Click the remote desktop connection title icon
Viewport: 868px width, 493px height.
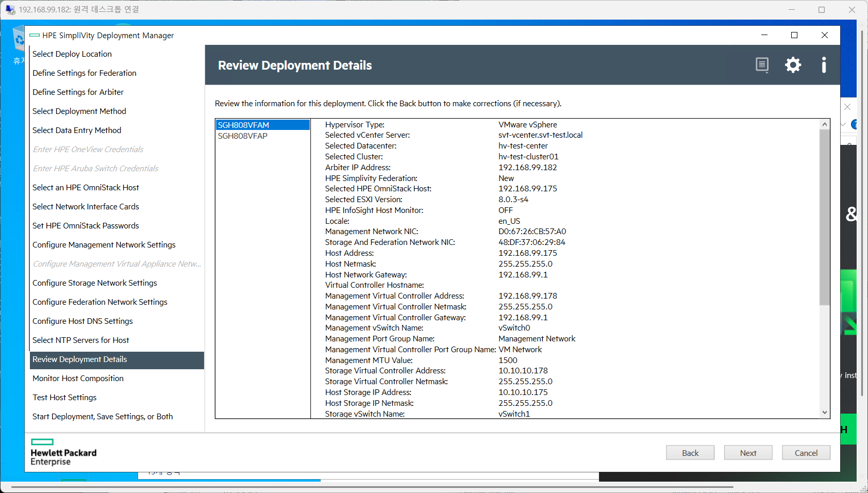tap(10, 9)
